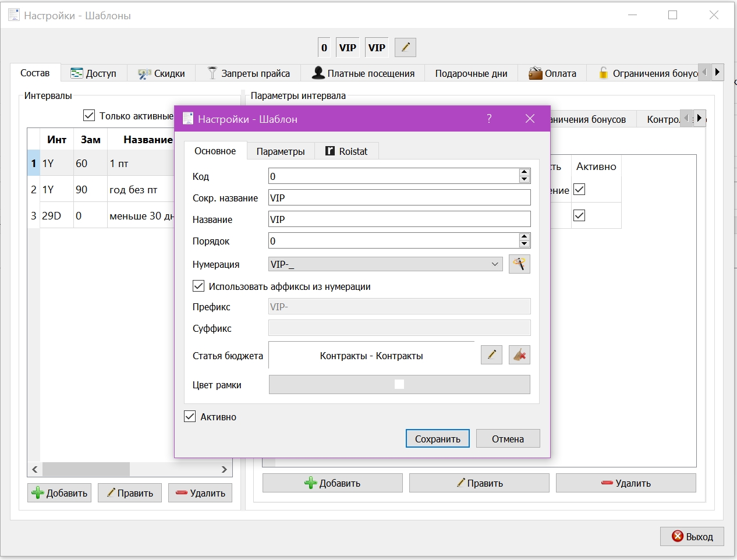Image resolution: width=737 pixels, height=560 pixels.
Task: Click Удалить in interval parameters panel
Action: tap(626, 483)
